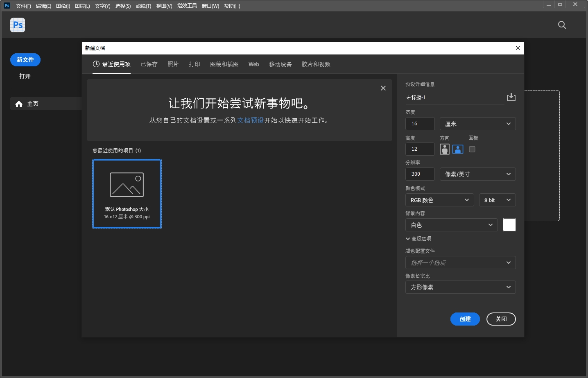The width and height of the screenshot is (588, 378).
Task: Click the save preset icon beside document name
Action: [511, 97]
